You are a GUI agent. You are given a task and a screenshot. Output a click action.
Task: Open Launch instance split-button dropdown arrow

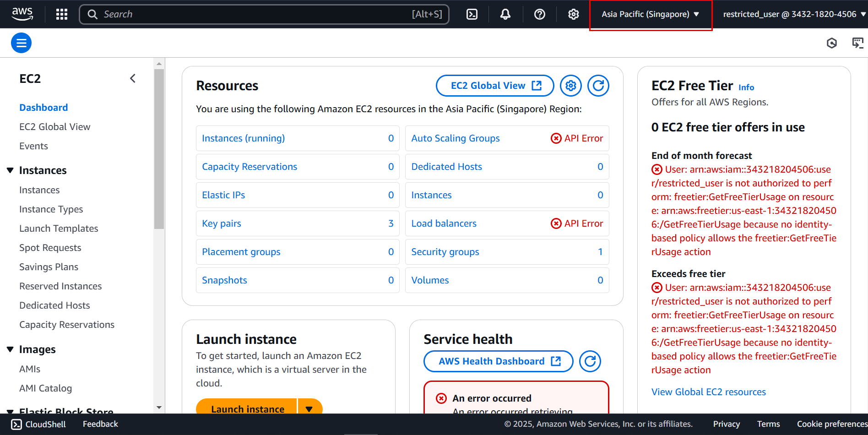coord(309,408)
